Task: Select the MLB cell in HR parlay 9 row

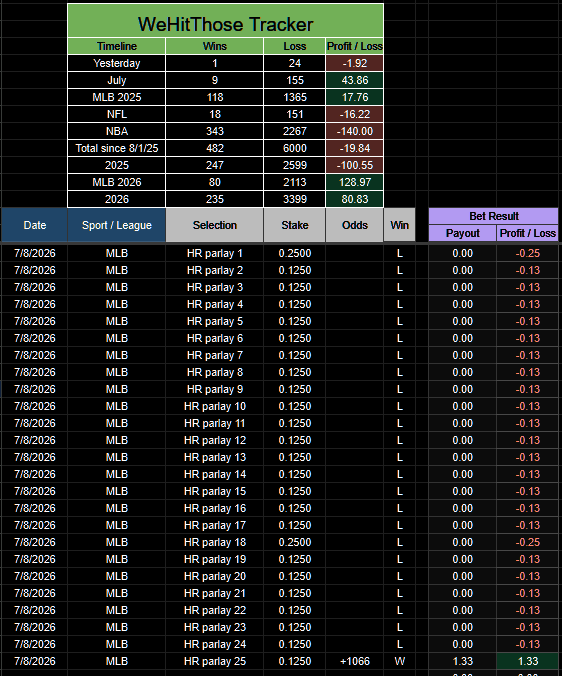Action: pyautogui.click(x=116, y=389)
